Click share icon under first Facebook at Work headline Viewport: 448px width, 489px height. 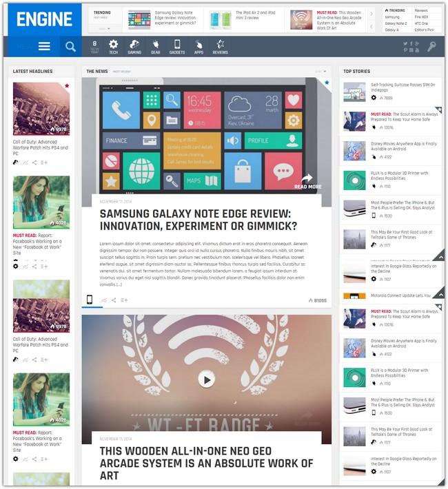[x=34, y=267]
